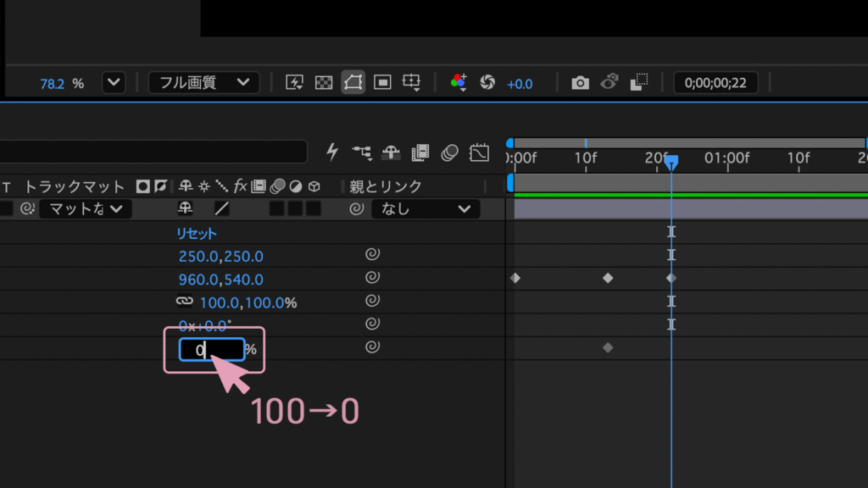Select the opacity keyframe diamond
This screenshot has width=868, height=488.
point(608,347)
